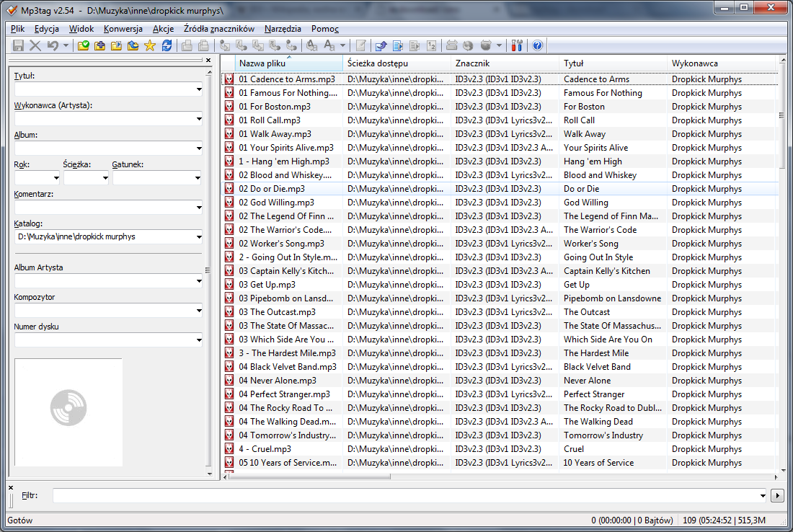This screenshot has height=532, width=793.
Task: Open the Konwersja menu
Action: [x=123, y=29]
